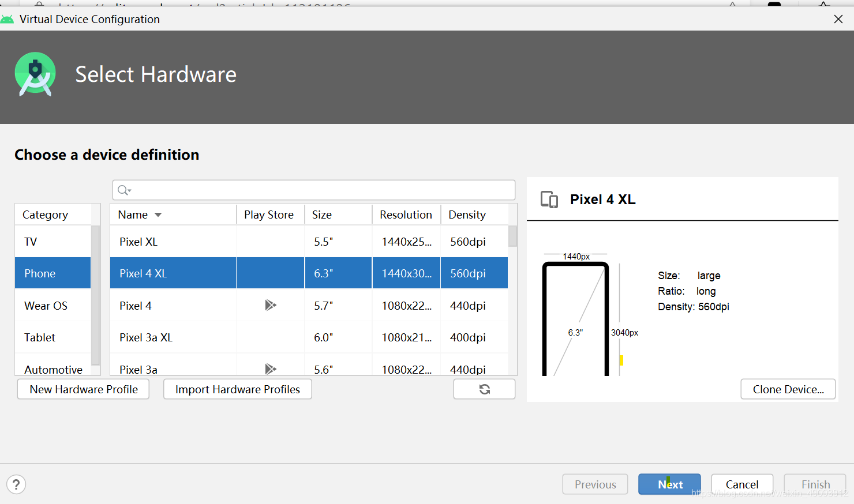Select the Tablet category
The height and width of the screenshot is (504, 854).
(53, 337)
